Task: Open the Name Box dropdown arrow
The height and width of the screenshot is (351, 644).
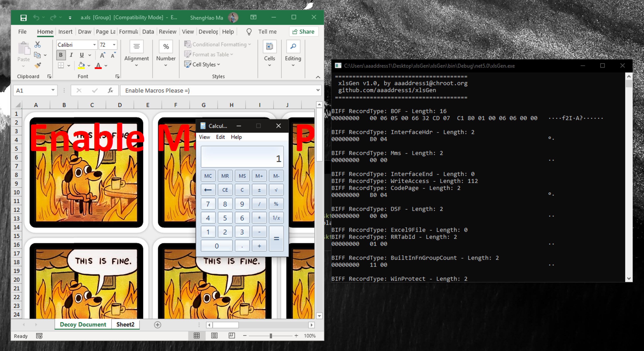Action: click(x=53, y=90)
